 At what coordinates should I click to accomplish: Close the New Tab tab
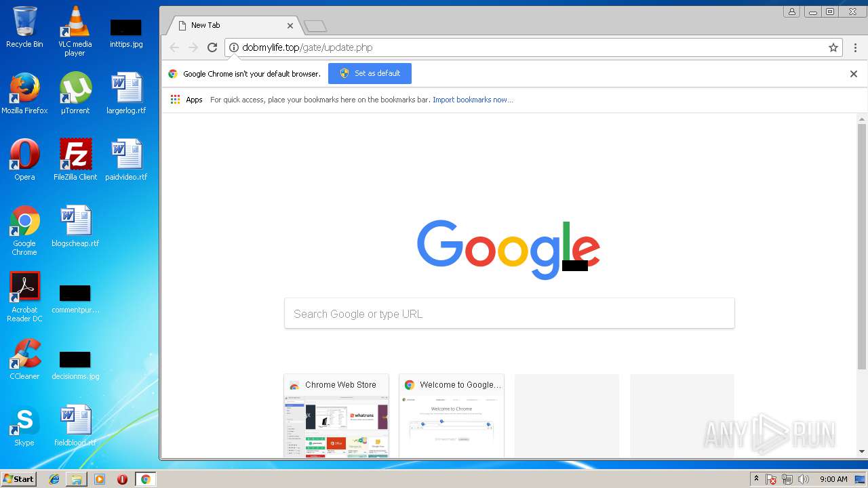point(290,26)
